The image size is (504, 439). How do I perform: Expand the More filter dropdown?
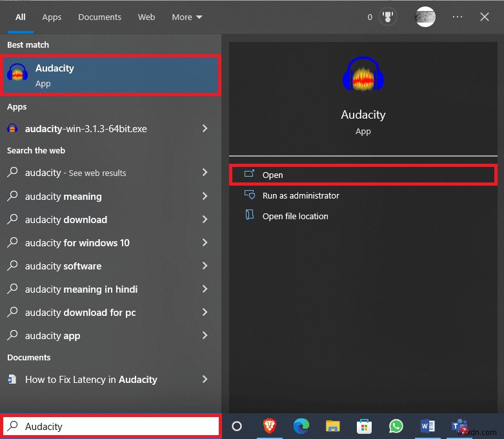(186, 17)
